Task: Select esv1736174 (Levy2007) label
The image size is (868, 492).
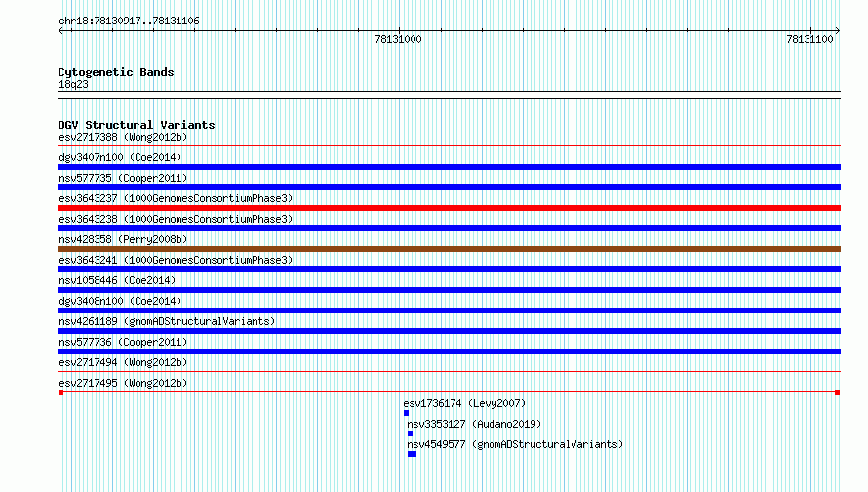Action: coord(464,403)
